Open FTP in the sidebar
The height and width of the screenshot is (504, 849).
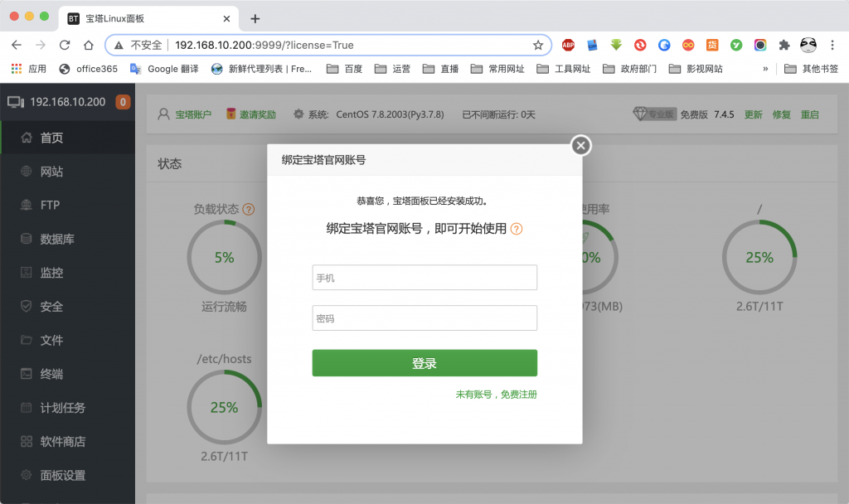68,206
